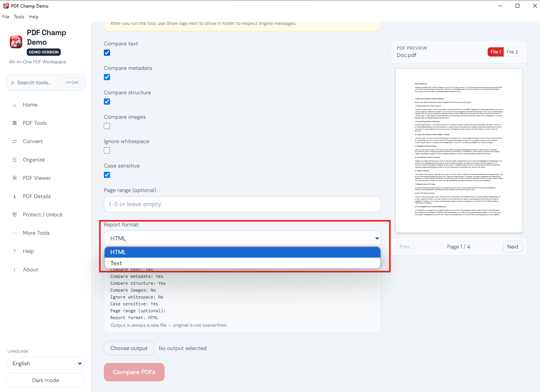Viewport: 540px width, 392px height.
Task: Click the Organize list icon
Action: 15,160
